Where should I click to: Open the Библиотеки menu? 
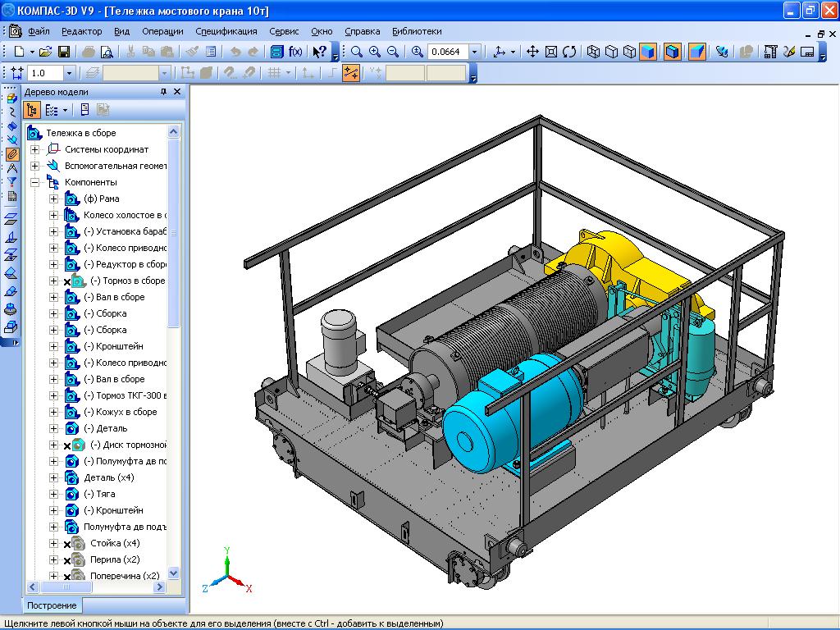point(416,31)
